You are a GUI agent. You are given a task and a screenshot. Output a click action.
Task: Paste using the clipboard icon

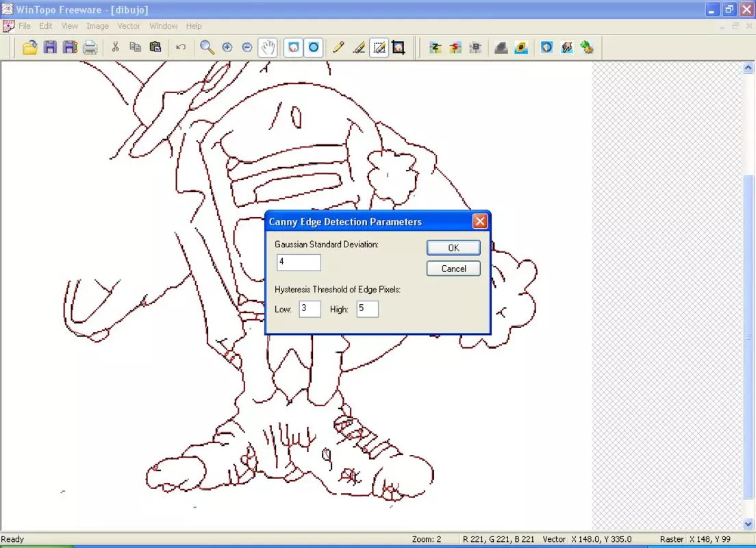pos(155,47)
